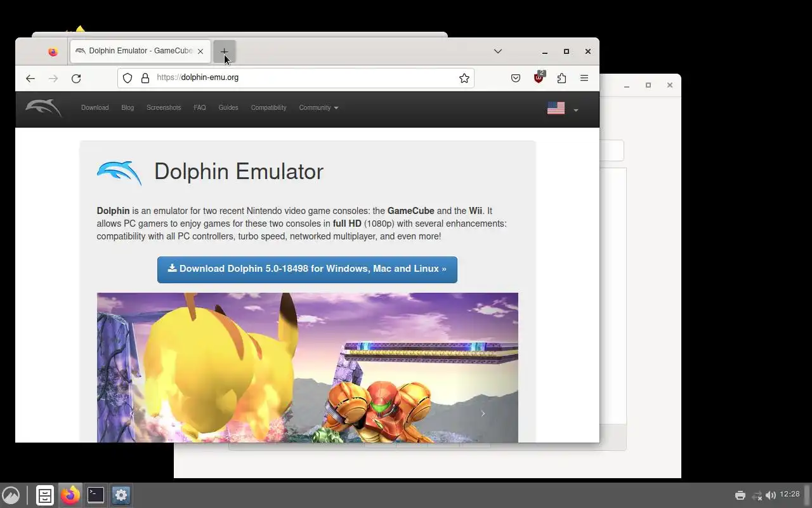Click the Smash Bros screenshot image
This screenshot has height=508, width=812.
(x=307, y=368)
